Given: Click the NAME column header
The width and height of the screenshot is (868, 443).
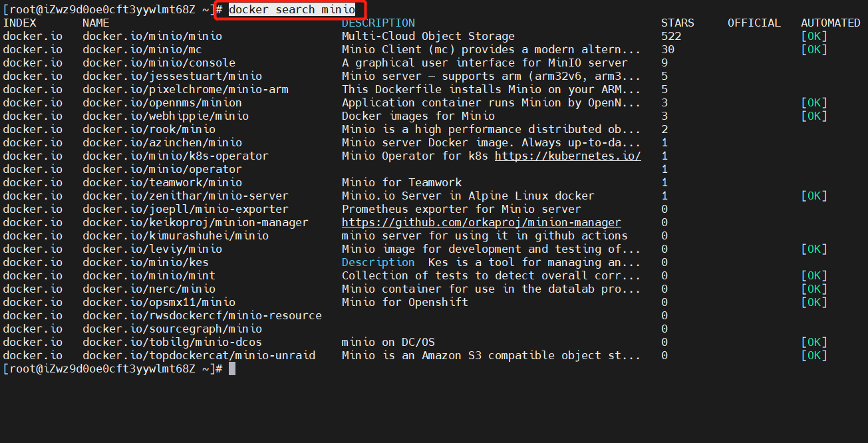Looking at the screenshot, I should pos(96,23).
